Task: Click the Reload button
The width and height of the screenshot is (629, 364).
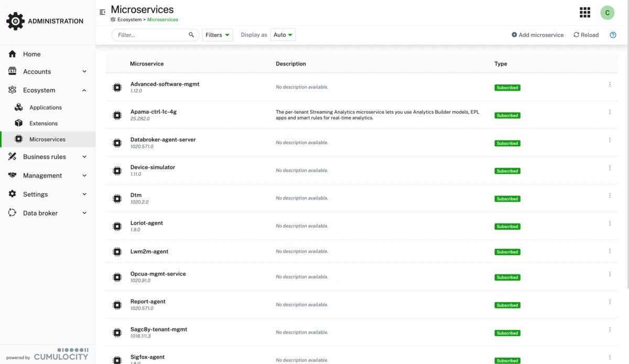Action: click(x=586, y=35)
